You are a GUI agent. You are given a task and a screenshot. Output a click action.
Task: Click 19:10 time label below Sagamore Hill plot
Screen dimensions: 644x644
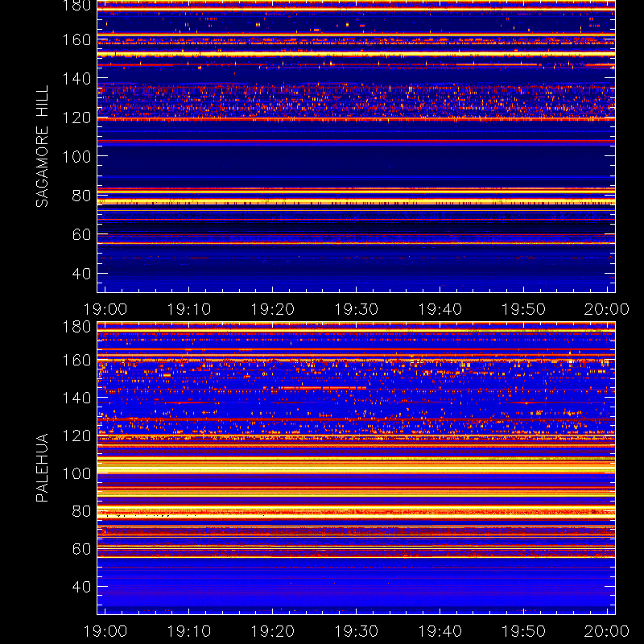click(189, 309)
